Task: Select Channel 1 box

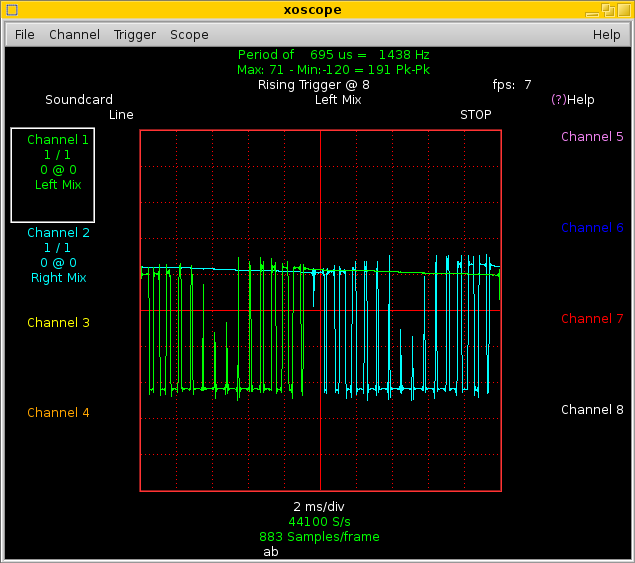Action: [x=53, y=175]
